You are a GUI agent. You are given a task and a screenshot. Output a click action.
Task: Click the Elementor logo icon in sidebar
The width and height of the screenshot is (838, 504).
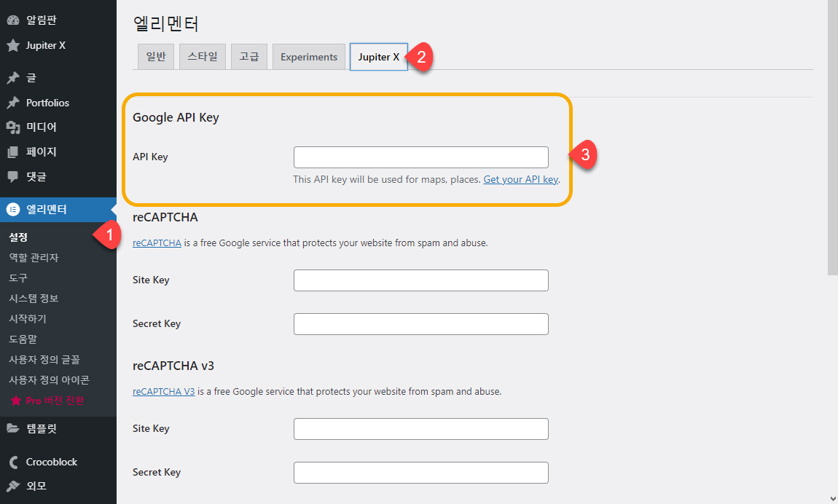coord(13,209)
